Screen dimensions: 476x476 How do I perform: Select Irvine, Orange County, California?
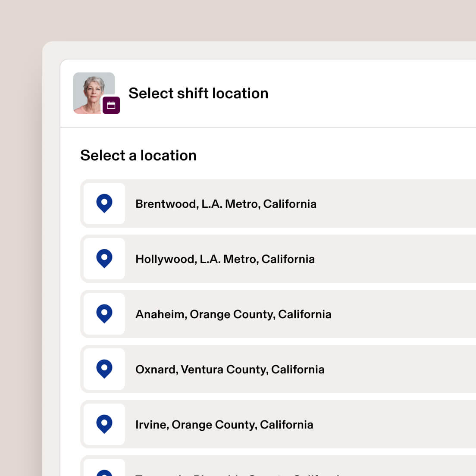pos(224,424)
